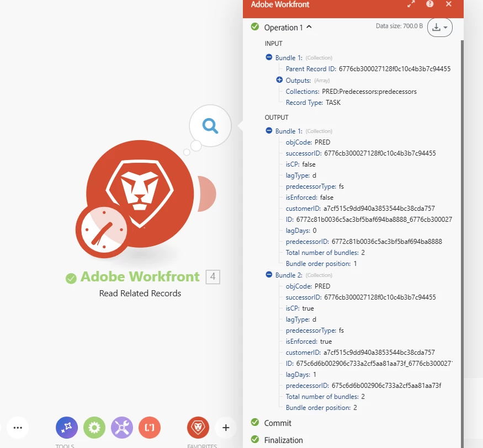Viewport: 483px width, 448px height.
Task: Collapse output Bundle 1 collection
Action: coord(269,131)
